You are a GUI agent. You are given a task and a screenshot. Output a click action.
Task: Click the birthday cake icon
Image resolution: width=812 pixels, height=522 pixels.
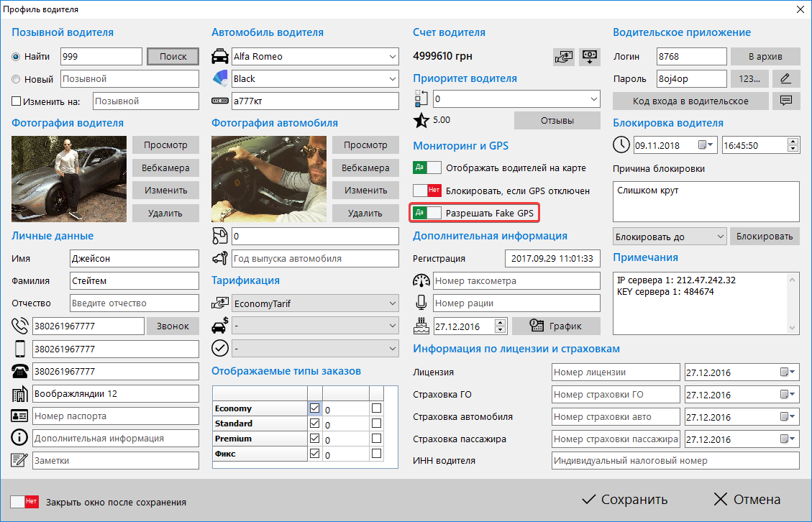[x=421, y=326]
